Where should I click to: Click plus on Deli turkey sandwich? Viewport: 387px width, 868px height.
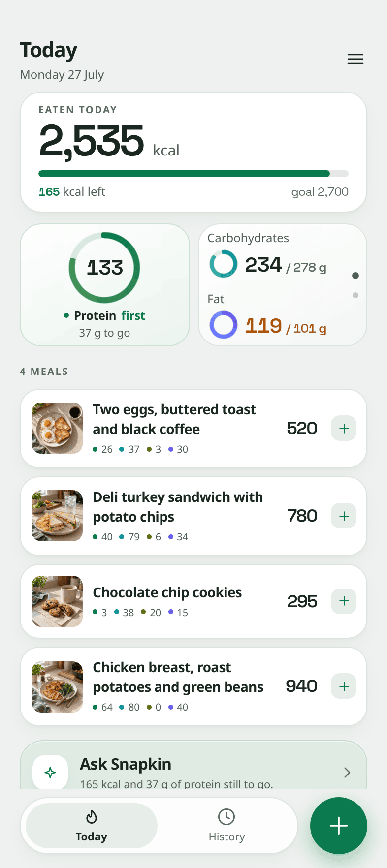344,516
